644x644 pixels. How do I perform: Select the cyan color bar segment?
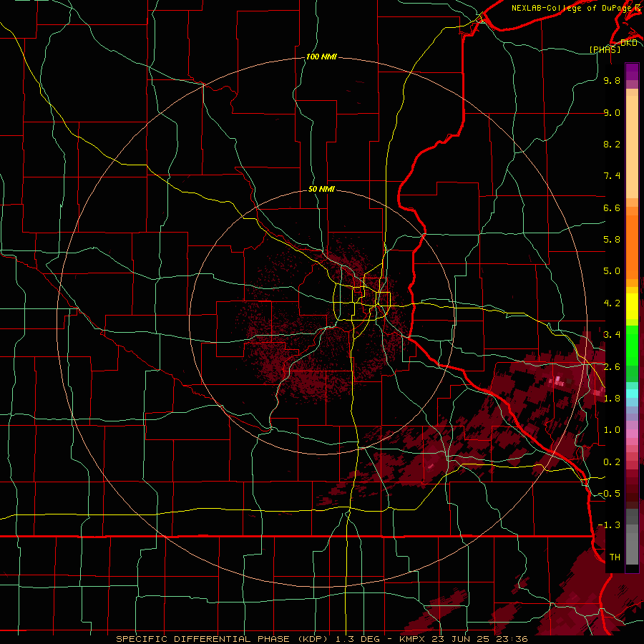(632, 394)
